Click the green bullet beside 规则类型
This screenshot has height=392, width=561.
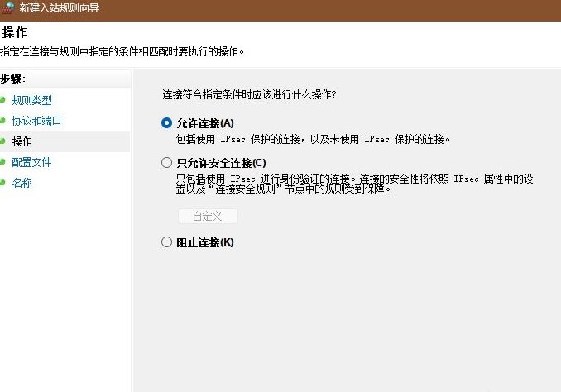click(3, 100)
